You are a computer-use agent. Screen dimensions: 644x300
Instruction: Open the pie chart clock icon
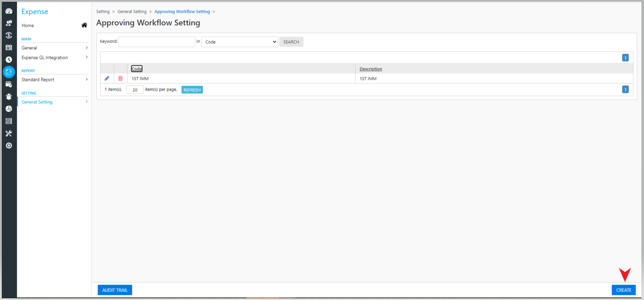[8, 109]
